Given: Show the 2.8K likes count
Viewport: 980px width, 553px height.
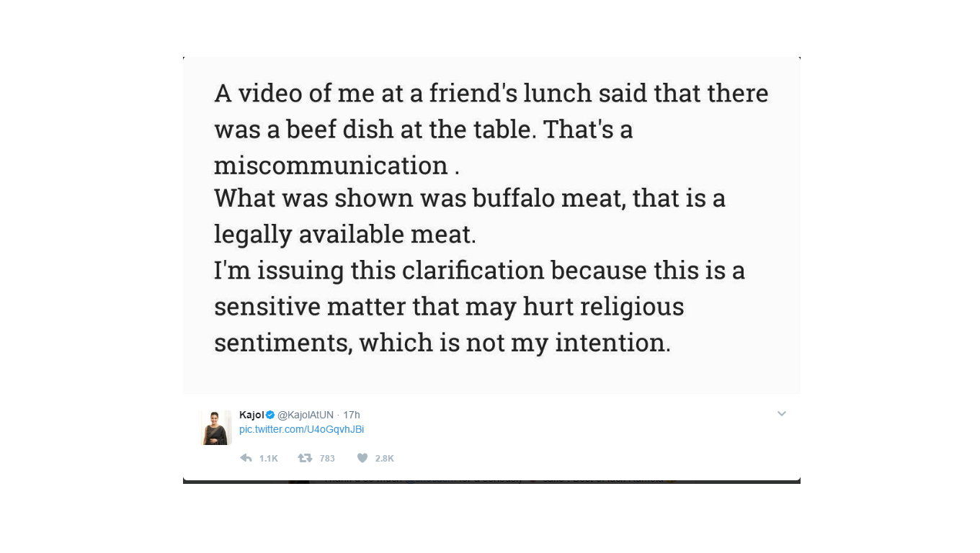Looking at the screenshot, I should (x=384, y=459).
